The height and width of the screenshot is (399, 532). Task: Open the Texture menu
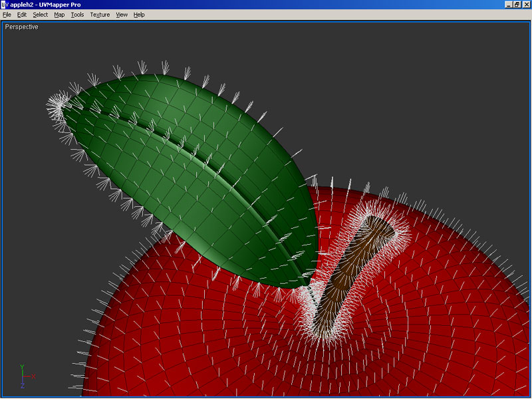[100, 15]
